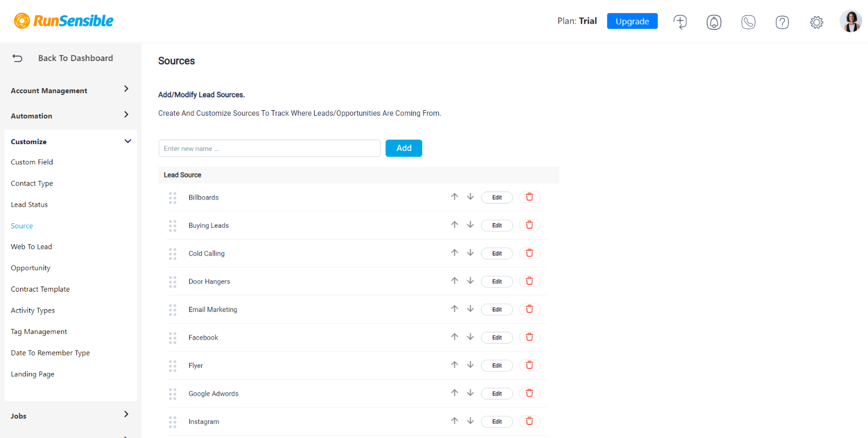Delete the Flyer source

click(530, 365)
